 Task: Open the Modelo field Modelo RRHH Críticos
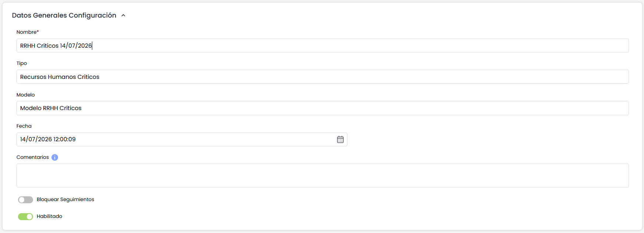point(322,108)
